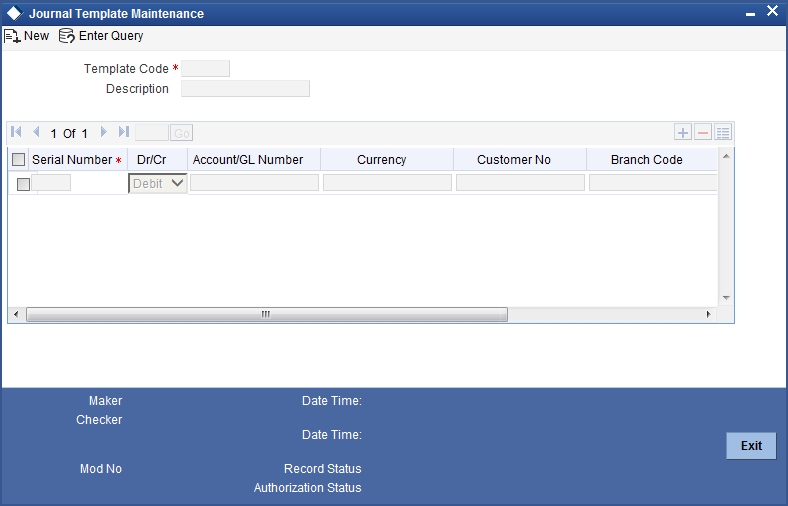The height and width of the screenshot is (506, 788).
Task: Click the Exit button
Action: pos(751,446)
